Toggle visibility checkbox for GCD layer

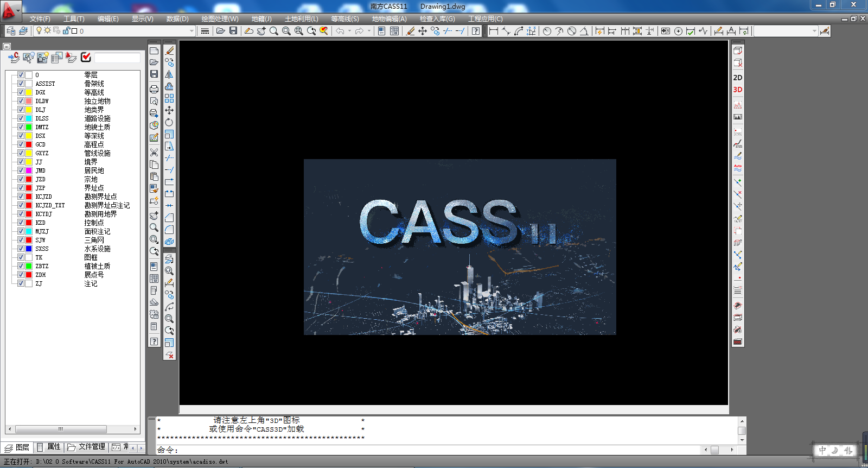point(21,144)
